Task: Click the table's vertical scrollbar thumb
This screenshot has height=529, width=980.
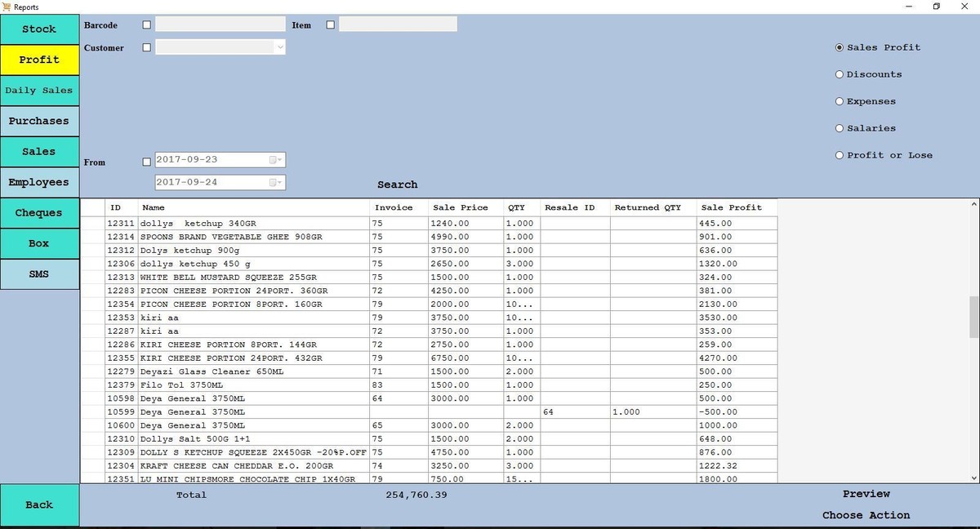Action: pyautogui.click(x=973, y=317)
